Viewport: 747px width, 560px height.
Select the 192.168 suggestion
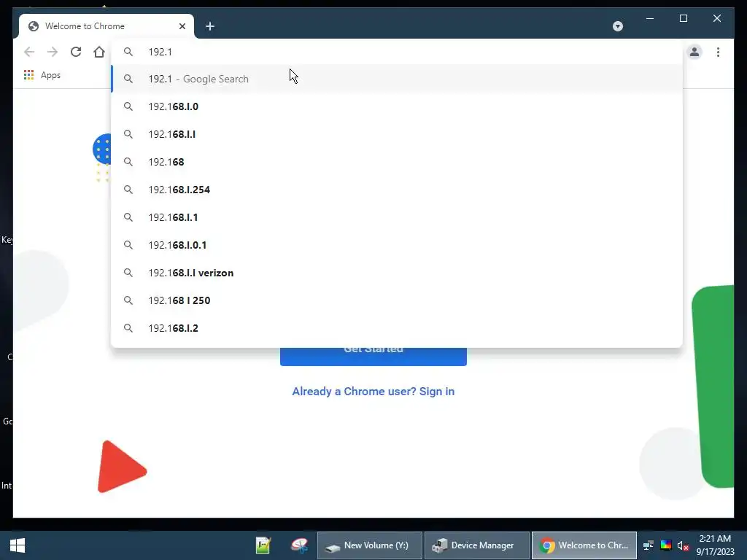point(396,162)
